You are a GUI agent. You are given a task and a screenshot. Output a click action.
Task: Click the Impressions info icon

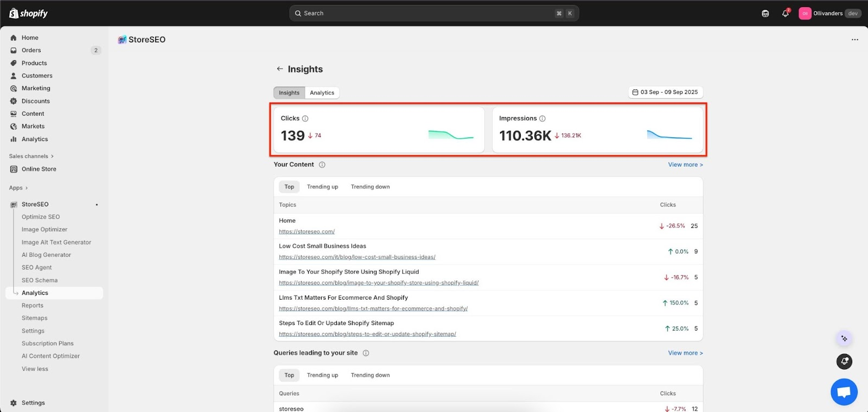[542, 118]
